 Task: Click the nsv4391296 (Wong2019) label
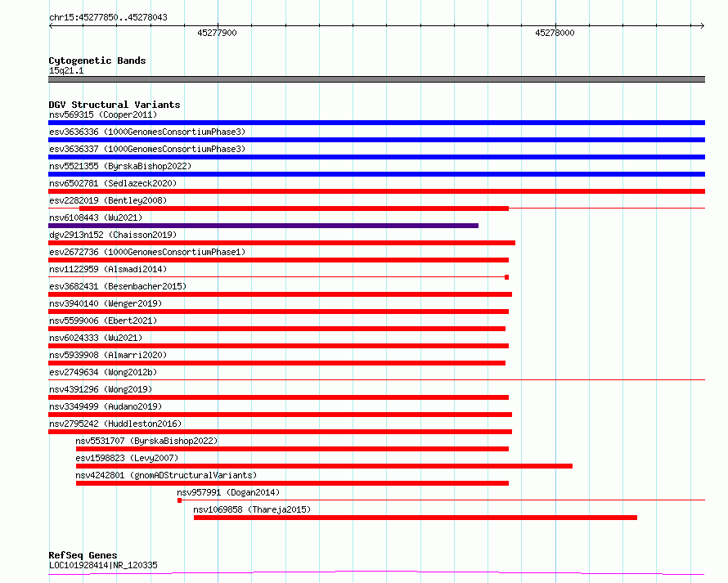click(x=101, y=389)
